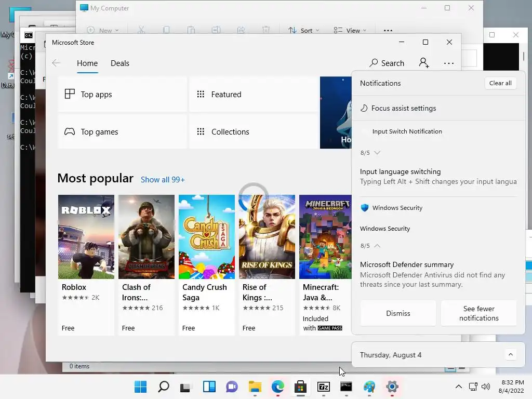Image resolution: width=532 pixels, height=399 pixels.
Task: Open 7-Zip from the taskbar
Action: tap(323, 387)
